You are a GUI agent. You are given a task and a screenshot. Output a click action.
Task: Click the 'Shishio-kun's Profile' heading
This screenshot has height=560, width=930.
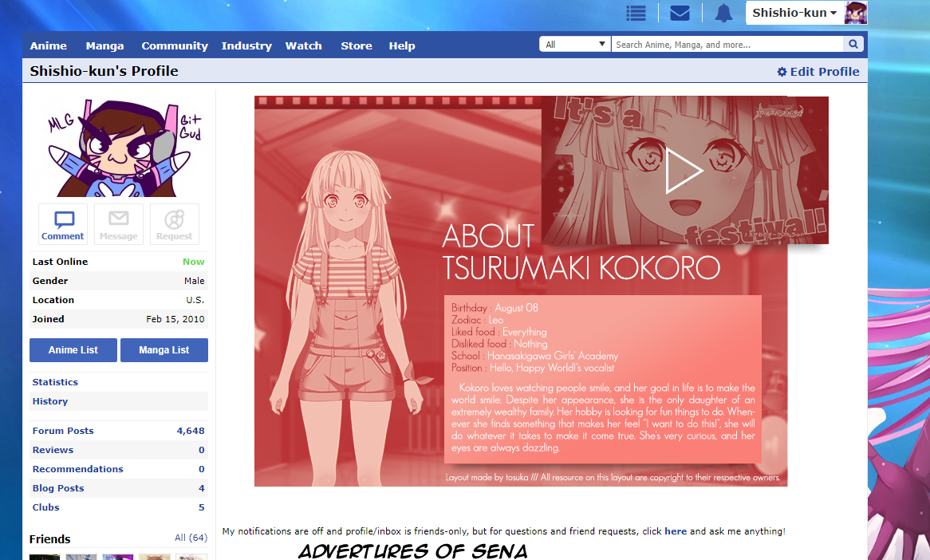point(104,71)
